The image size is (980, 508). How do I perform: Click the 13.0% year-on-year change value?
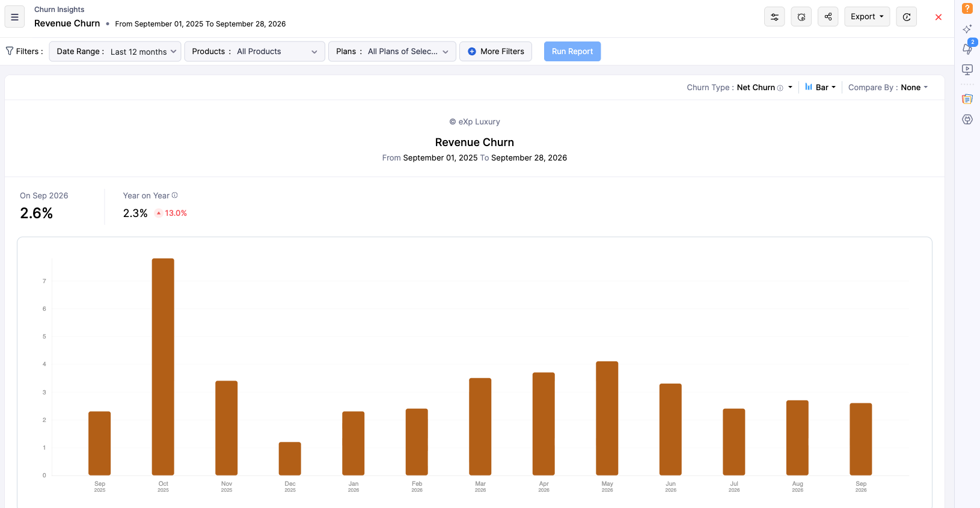(176, 213)
